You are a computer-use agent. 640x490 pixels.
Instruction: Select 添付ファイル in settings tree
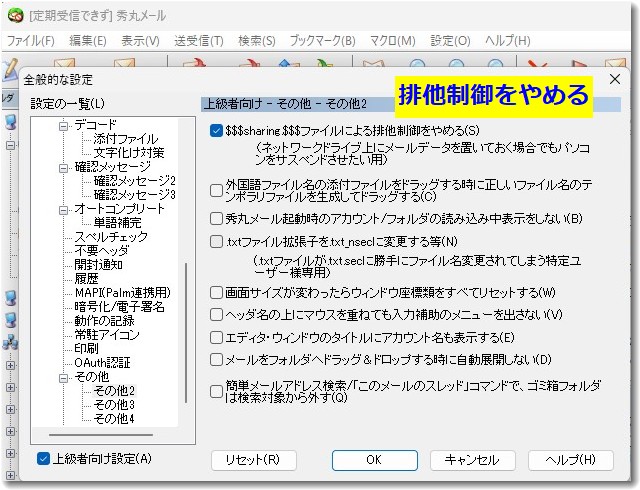[126, 139]
